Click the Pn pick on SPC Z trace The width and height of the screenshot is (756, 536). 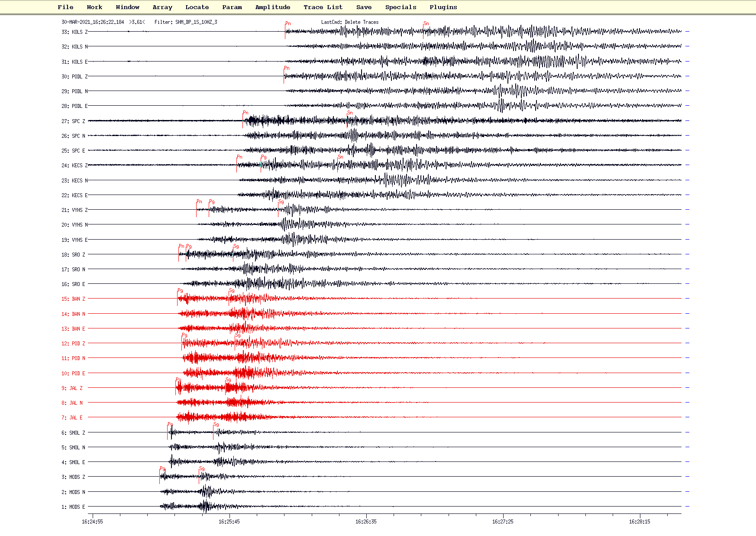pyautogui.click(x=245, y=113)
